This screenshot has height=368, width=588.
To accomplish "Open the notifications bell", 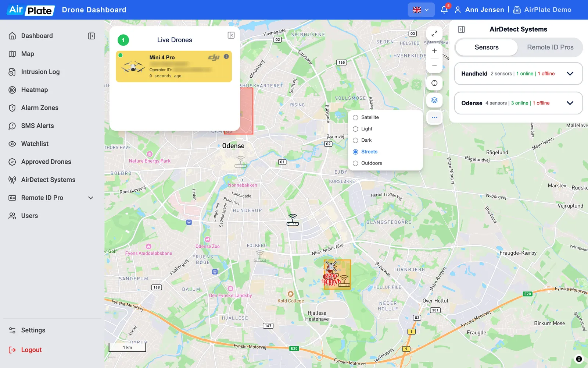I will 444,10.
